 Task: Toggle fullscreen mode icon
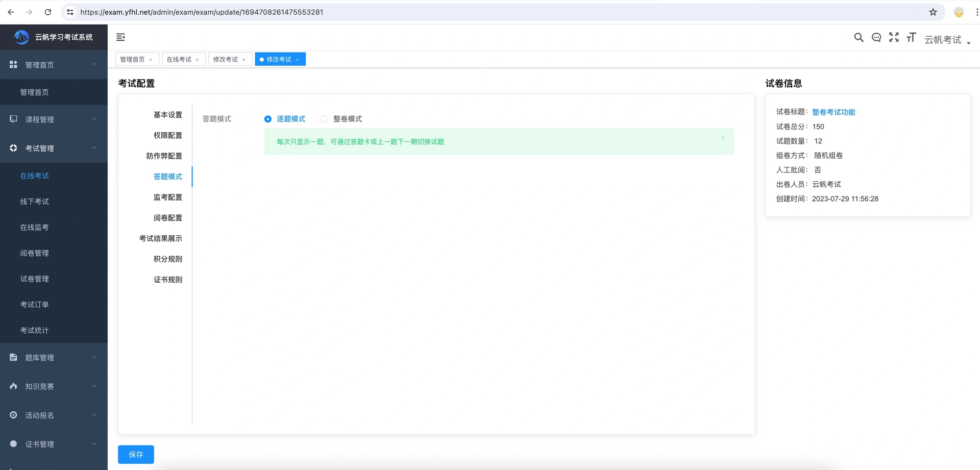point(894,37)
